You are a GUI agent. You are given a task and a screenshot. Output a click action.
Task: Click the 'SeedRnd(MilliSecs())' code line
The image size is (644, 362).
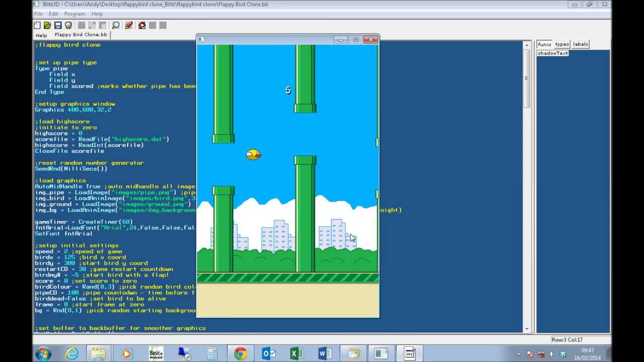click(x=71, y=168)
